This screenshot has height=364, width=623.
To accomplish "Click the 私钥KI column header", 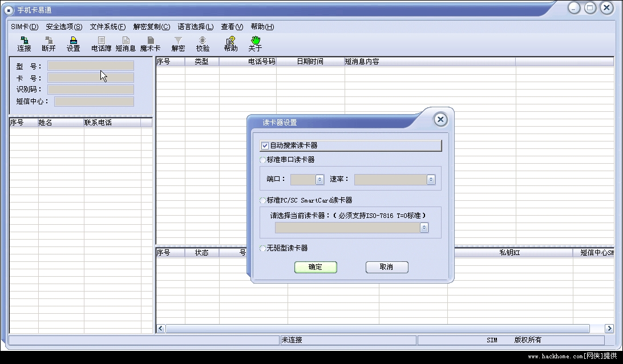I will [x=510, y=253].
